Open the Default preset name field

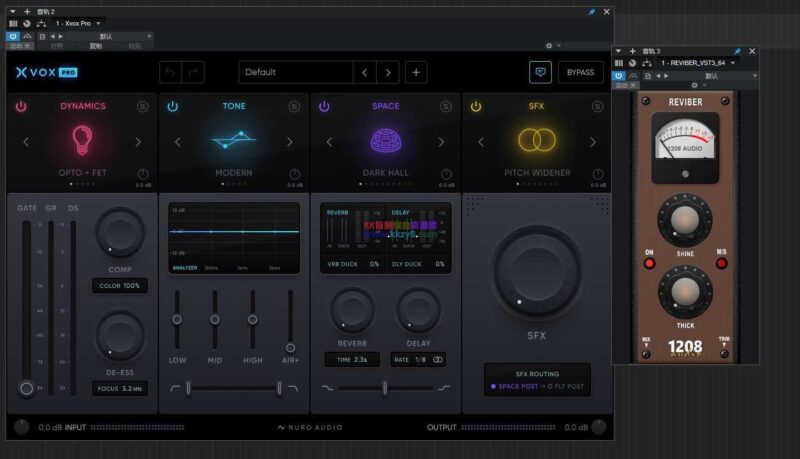[296, 72]
